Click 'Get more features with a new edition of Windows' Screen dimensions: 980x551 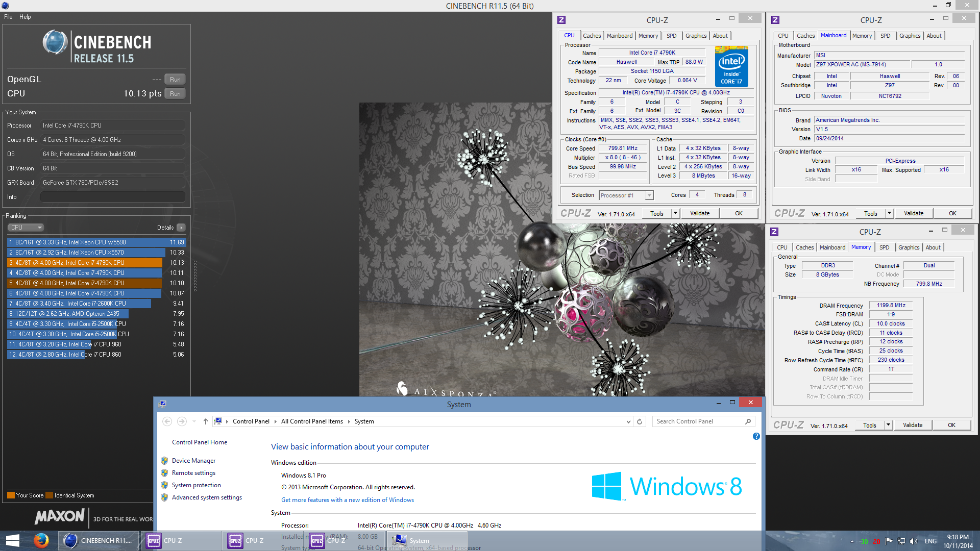click(x=348, y=500)
